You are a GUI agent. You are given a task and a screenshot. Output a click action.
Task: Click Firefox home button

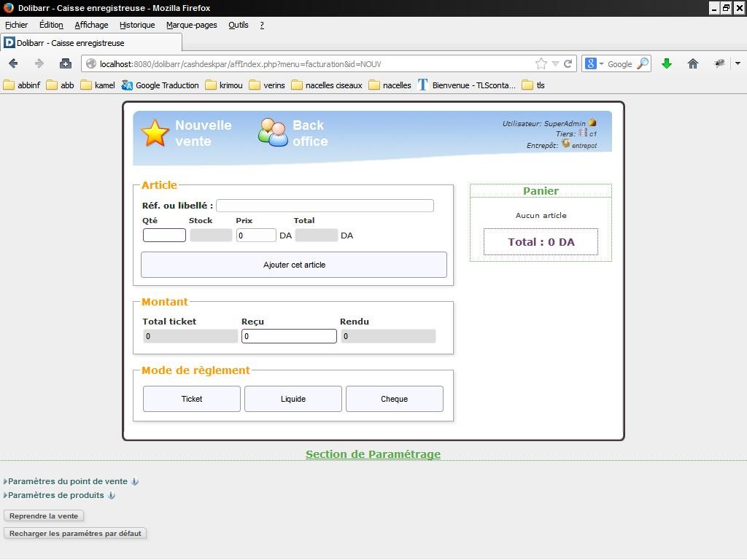point(693,63)
